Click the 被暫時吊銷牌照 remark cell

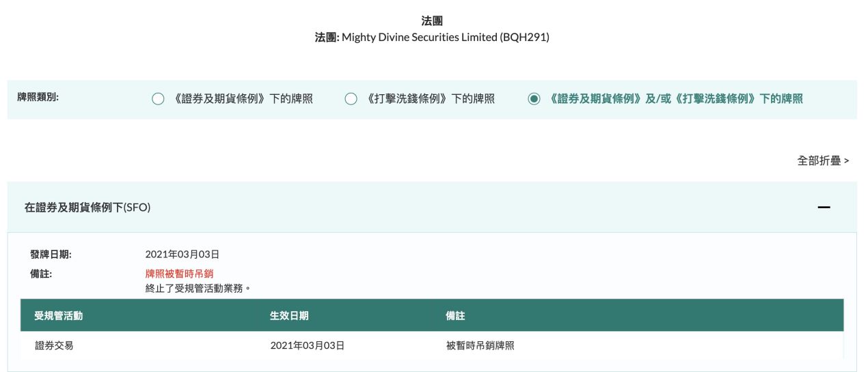480,346
